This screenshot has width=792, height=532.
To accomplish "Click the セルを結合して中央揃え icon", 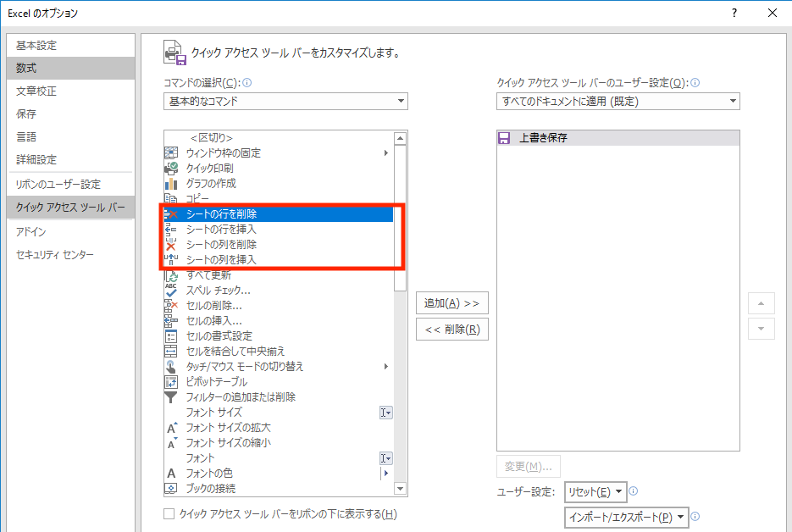I will [x=171, y=351].
